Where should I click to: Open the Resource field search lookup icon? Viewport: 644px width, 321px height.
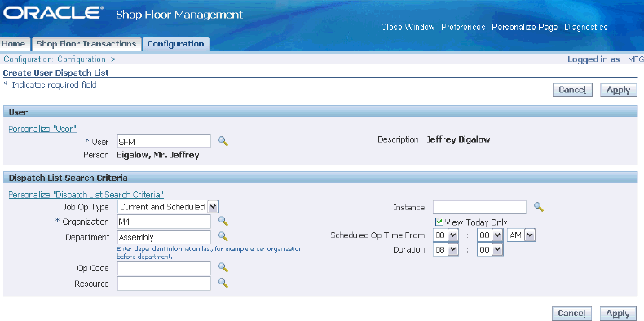223,283
